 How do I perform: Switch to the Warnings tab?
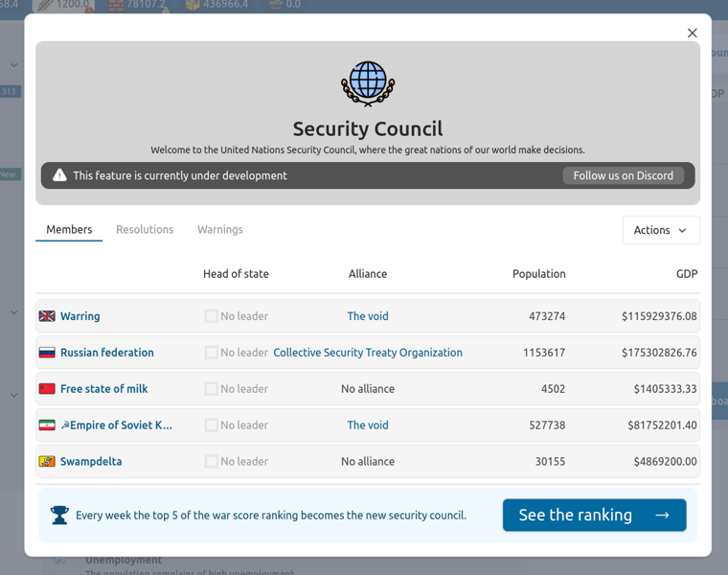pyautogui.click(x=220, y=230)
